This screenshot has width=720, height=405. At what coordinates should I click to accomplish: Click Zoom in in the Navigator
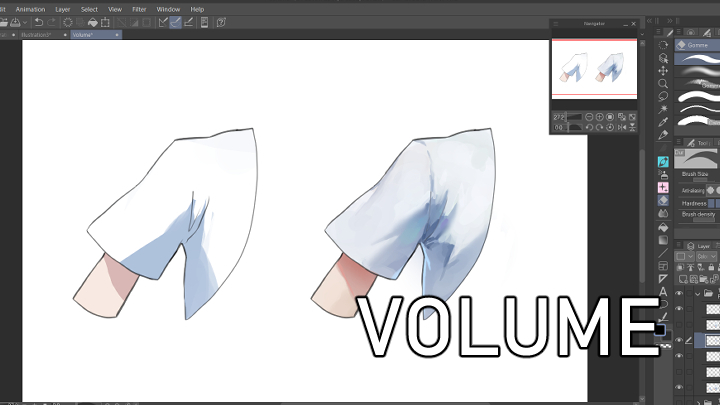pyautogui.click(x=599, y=117)
